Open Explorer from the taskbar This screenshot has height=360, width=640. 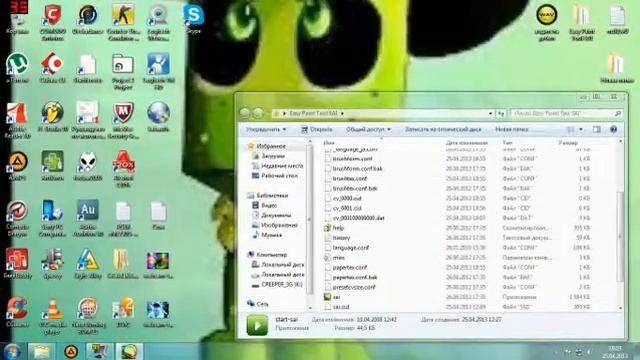pos(41,351)
